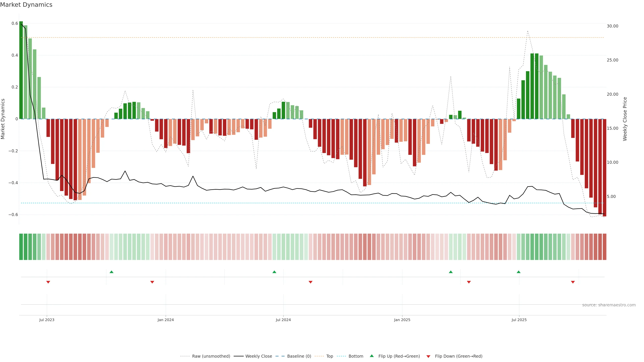The image size is (644, 362).
Task: Click the flip-up marker just before Jul 2025
Action: [x=519, y=272]
